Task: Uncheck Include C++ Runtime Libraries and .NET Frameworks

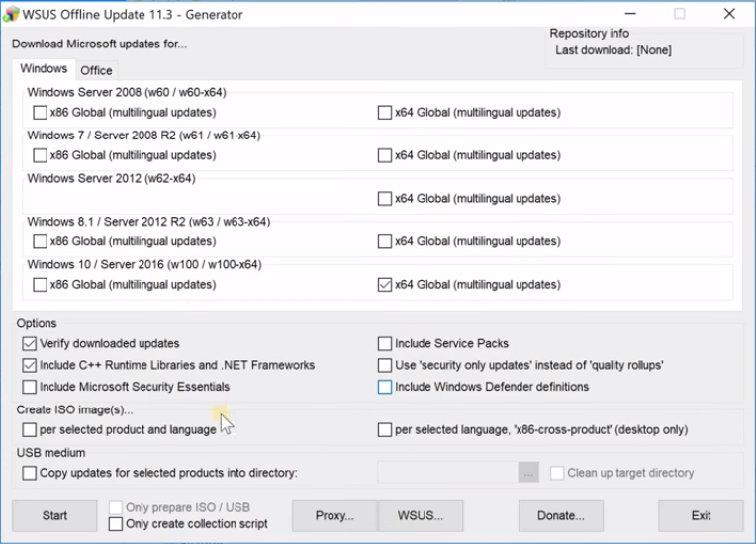Action: coord(29,365)
